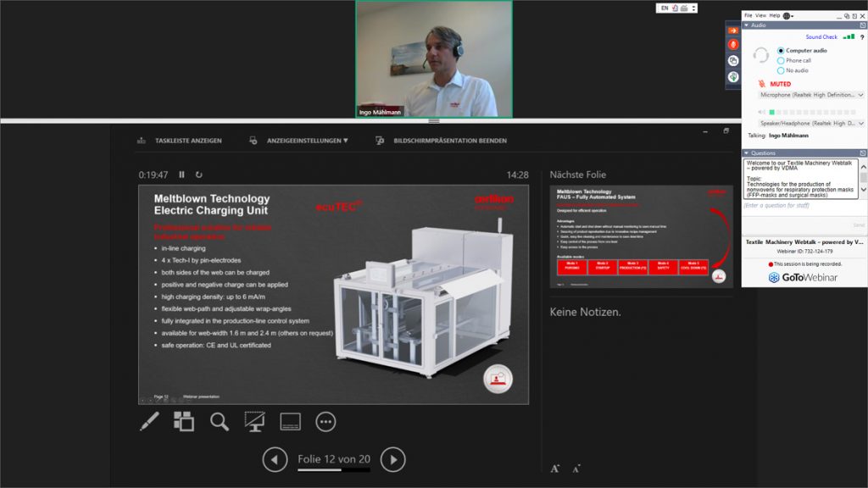Click Bildschirmpräsentation beenden to end slideshow

pos(449,141)
